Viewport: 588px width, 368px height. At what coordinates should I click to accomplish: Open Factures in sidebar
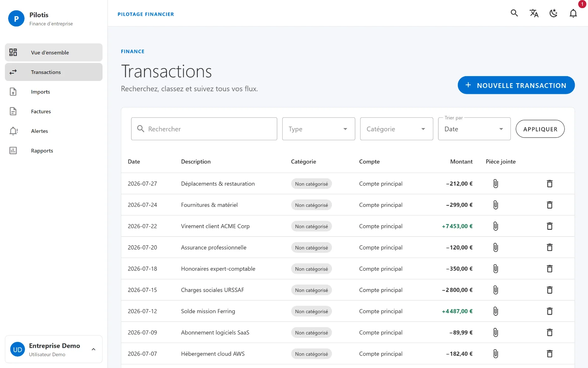click(x=54, y=112)
